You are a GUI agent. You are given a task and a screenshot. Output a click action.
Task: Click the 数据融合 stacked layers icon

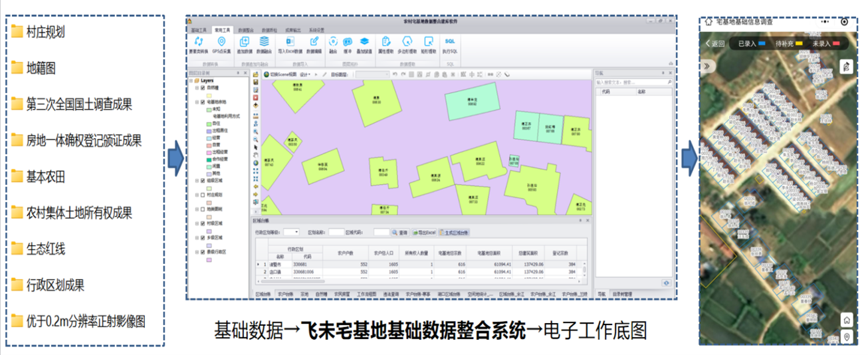264,41
